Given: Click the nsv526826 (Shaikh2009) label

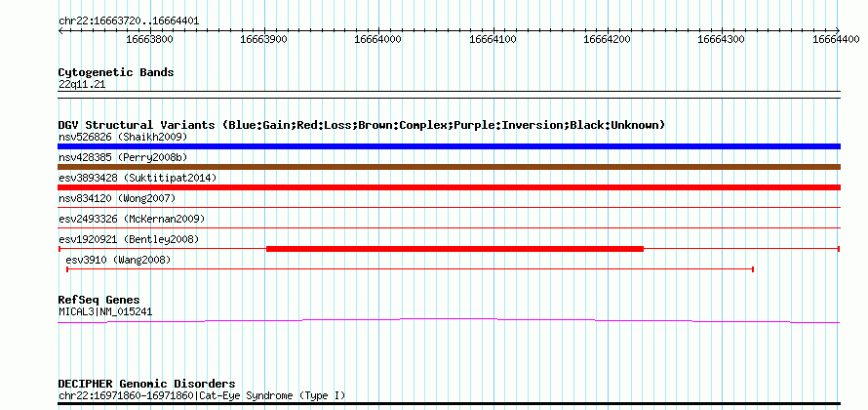Looking at the screenshot, I should 123,137.
